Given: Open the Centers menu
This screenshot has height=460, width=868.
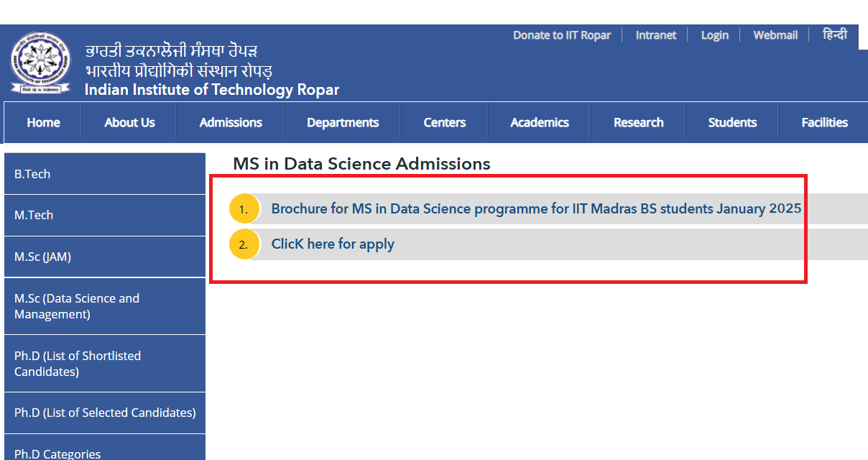Looking at the screenshot, I should [x=445, y=122].
